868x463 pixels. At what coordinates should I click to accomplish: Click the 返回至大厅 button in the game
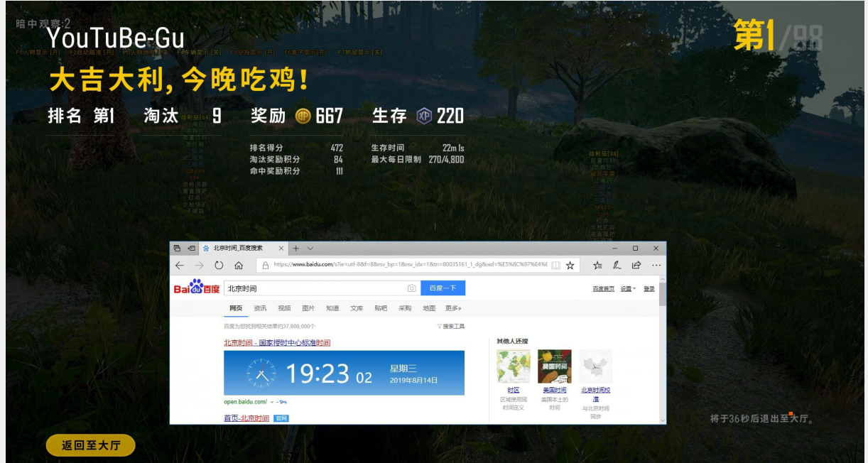point(90,445)
